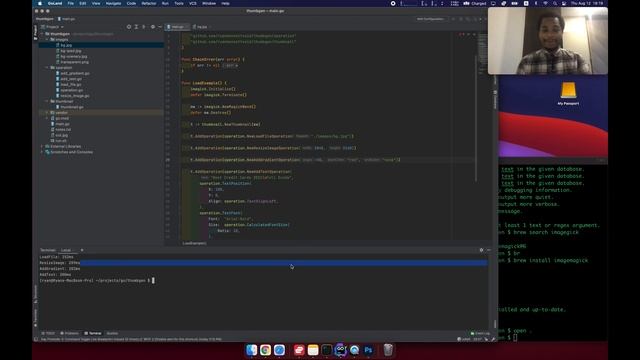The width and height of the screenshot is (640, 360).
Task: Click the thumbgen breadcrumb in navigation bar
Action: (44, 19)
